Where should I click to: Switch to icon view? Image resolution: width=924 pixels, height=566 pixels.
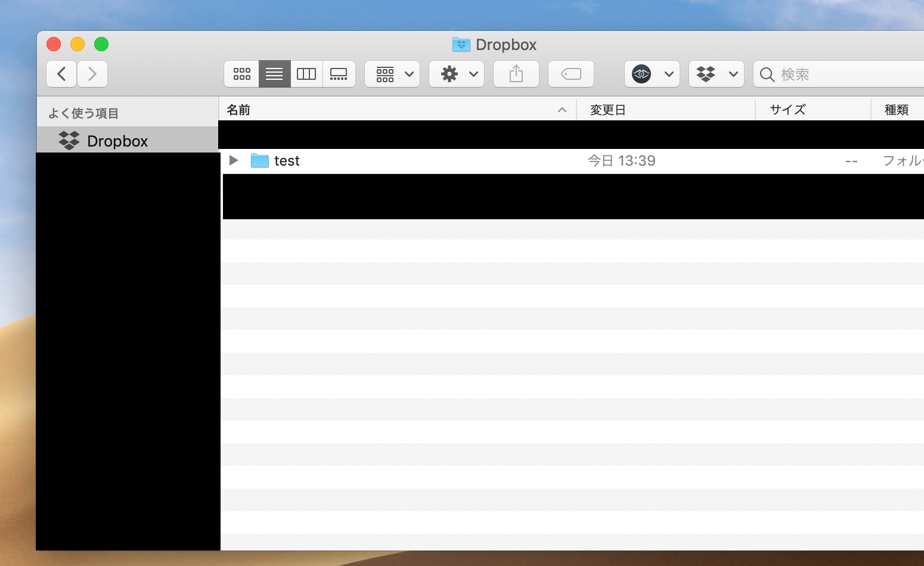[241, 74]
